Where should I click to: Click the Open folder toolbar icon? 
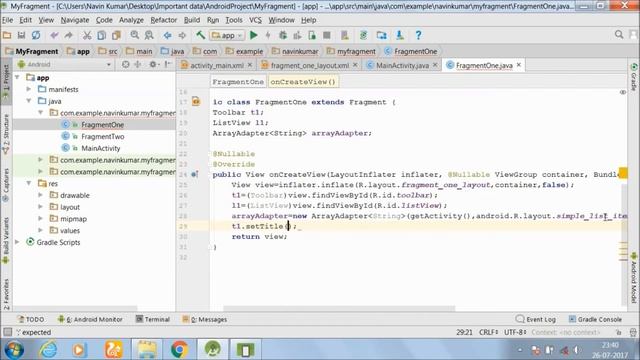(7, 36)
